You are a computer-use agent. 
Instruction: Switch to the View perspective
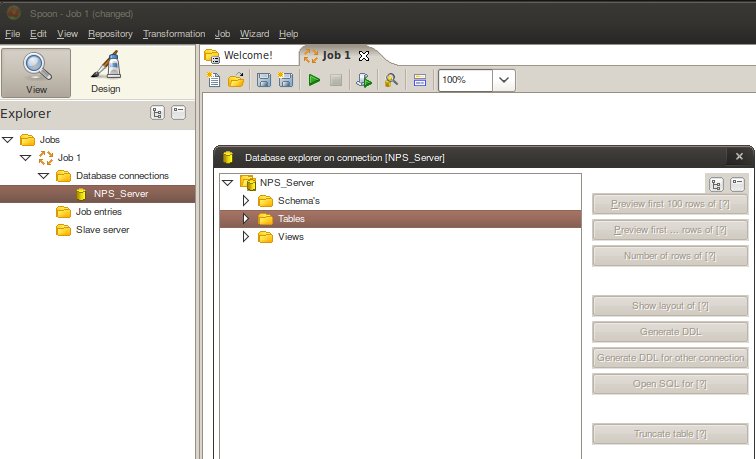[36, 73]
